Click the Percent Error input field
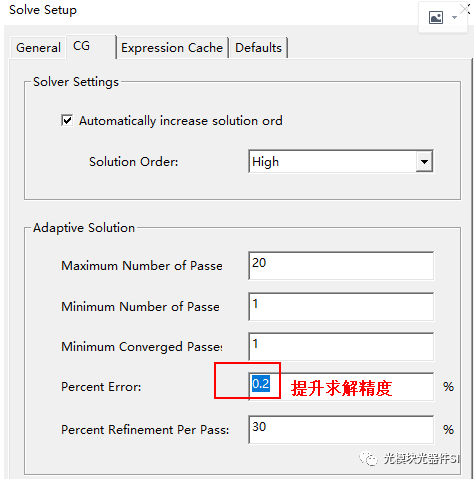This screenshot has width=474, height=479. click(341, 387)
